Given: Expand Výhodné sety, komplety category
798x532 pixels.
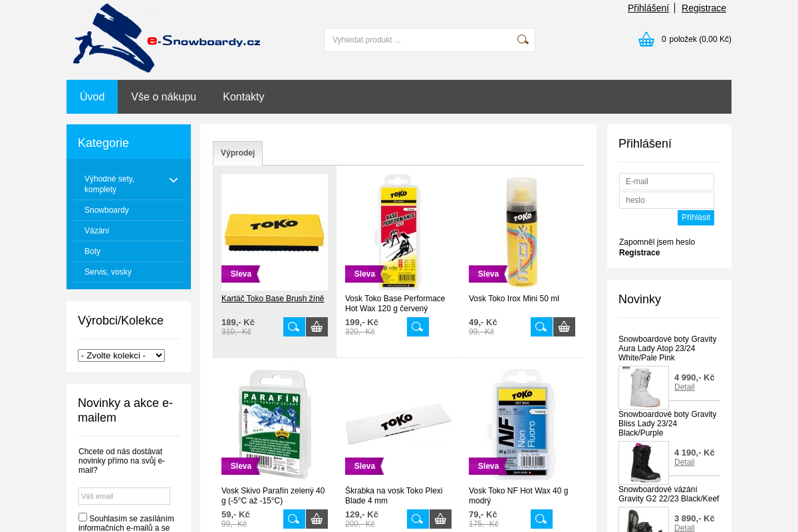Looking at the screenshot, I should point(174,180).
